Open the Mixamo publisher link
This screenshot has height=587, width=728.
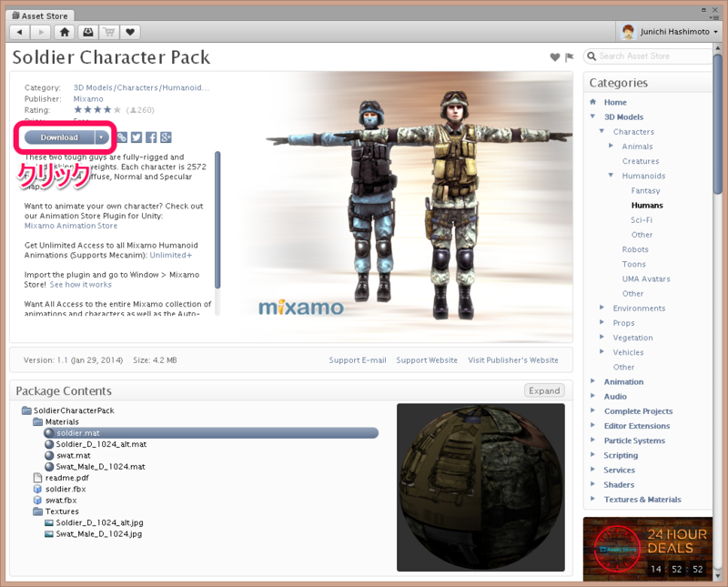click(88, 99)
